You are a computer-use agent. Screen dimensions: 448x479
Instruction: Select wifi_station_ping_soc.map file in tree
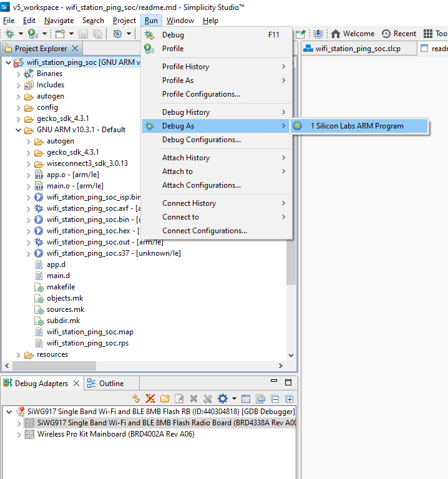pyautogui.click(x=90, y=332)
